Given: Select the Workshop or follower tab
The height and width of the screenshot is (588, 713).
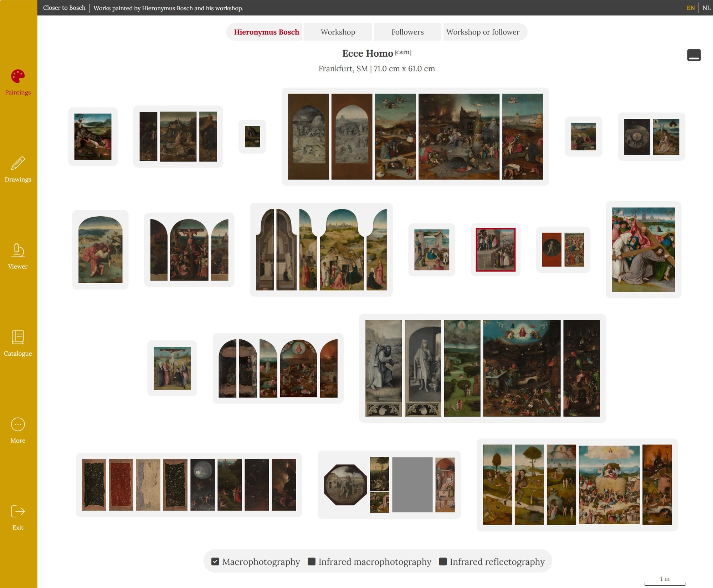Looking at the screenshot, I should [483, 32].
